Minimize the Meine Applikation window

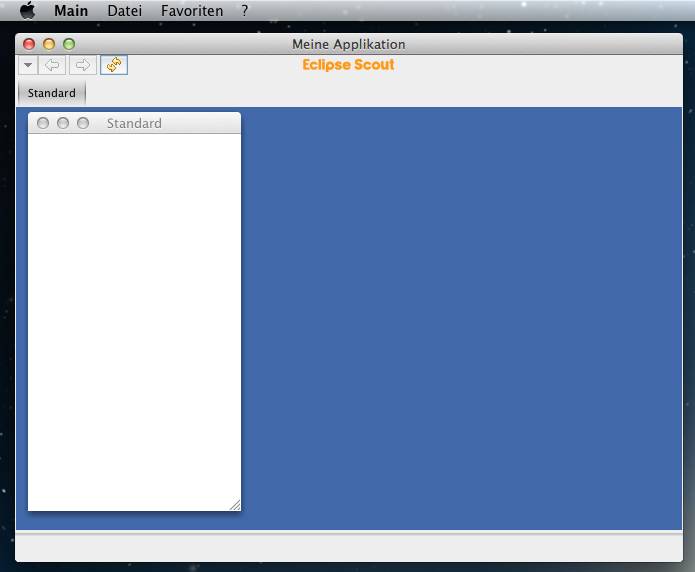click(49, 44)
